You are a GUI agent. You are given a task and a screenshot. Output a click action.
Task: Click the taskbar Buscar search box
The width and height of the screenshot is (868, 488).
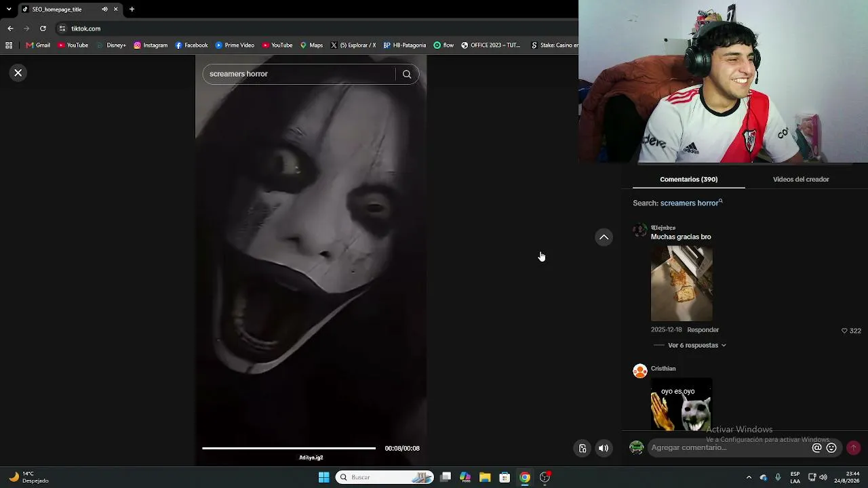[x=384, y=477]
